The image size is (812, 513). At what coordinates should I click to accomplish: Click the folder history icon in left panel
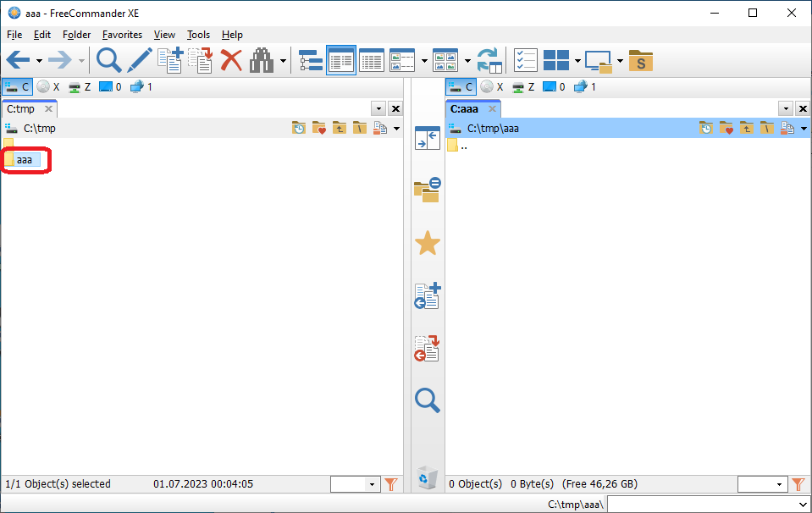pos(299,129)
